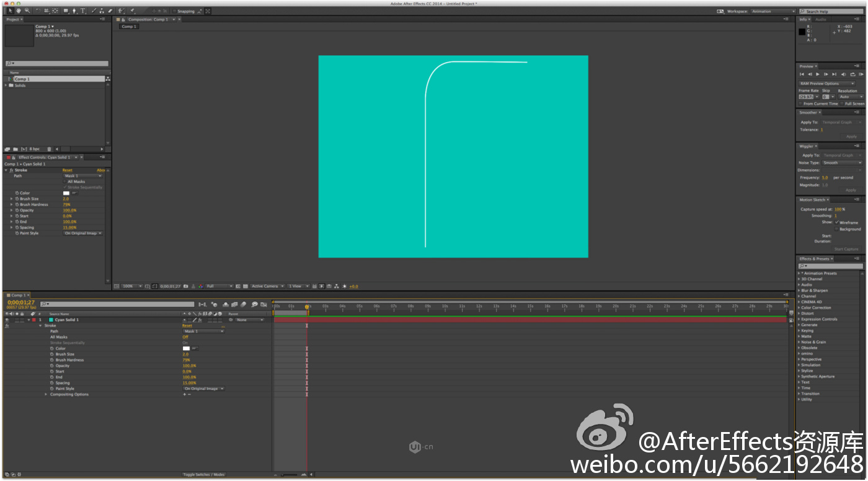Open the Workspace Animation dropdown
Viewport: 868px width, 481px height.
pyautogui.click(x=773, y=11)
